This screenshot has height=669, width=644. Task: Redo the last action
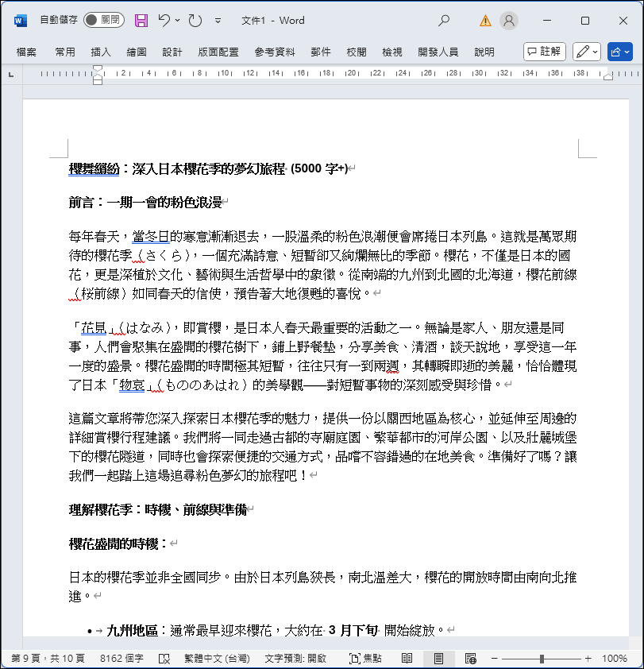(x=195, y=21)
